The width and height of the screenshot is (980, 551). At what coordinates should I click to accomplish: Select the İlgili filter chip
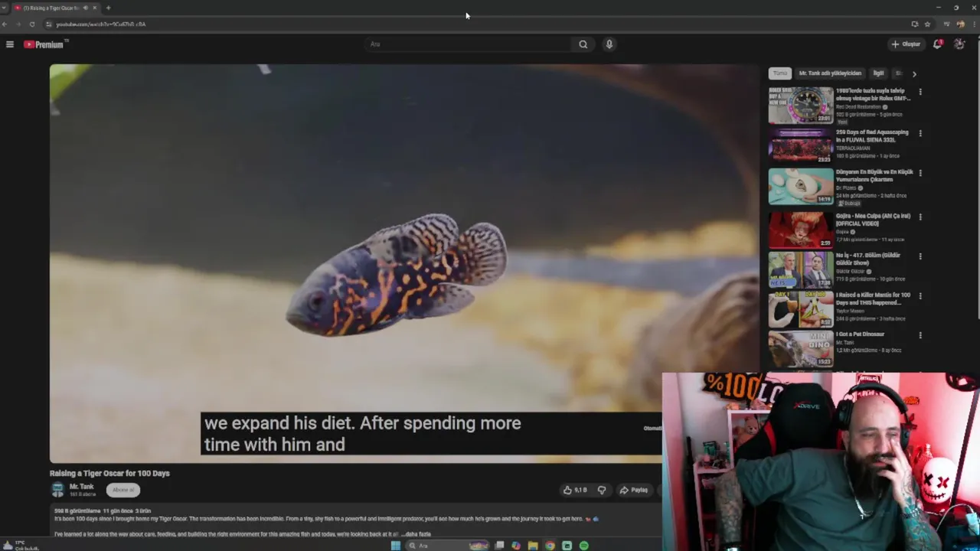[x=878, y=73]
